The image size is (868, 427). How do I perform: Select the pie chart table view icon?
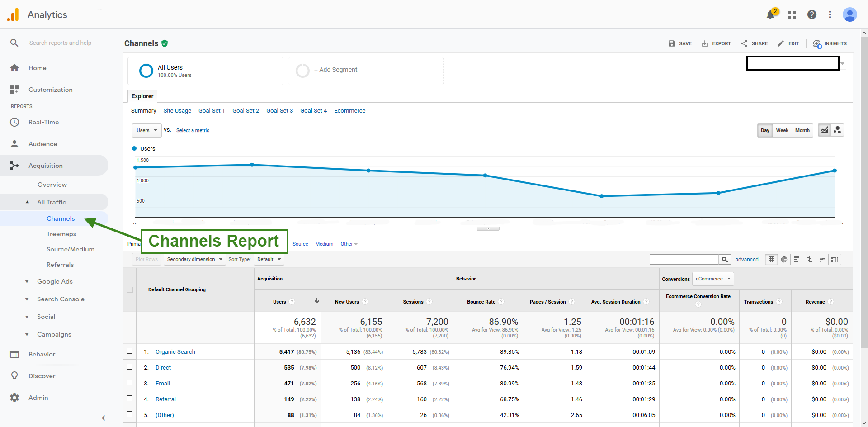(784, 259)
